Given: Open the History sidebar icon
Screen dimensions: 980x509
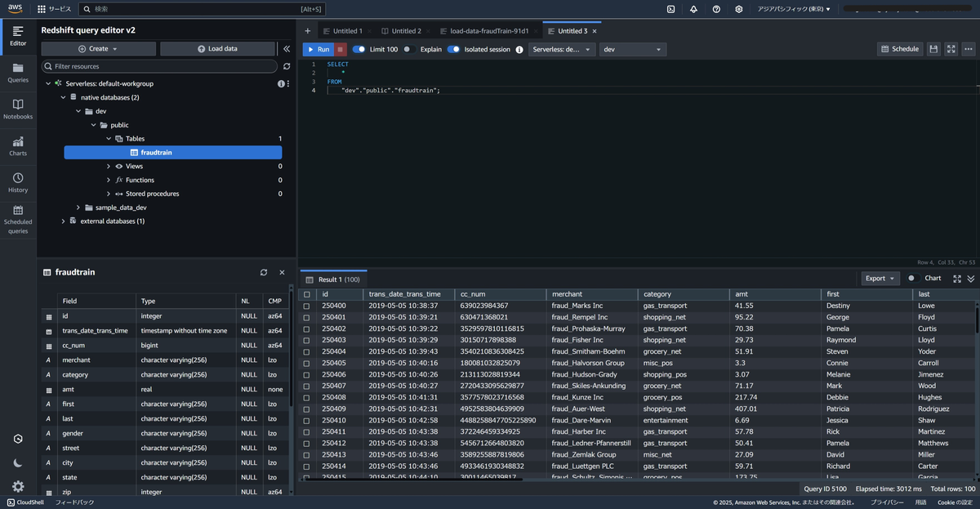Looking at the screenshot, I should 18,183.
